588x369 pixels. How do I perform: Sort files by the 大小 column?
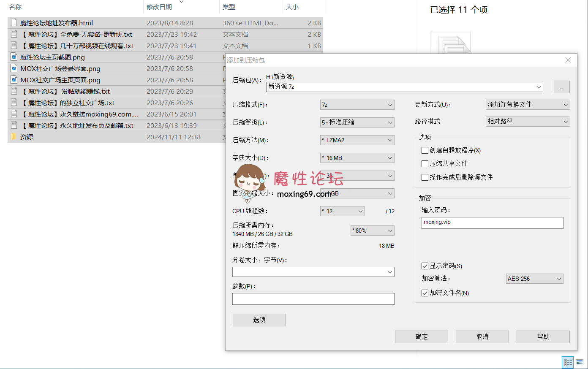[292, 7]
